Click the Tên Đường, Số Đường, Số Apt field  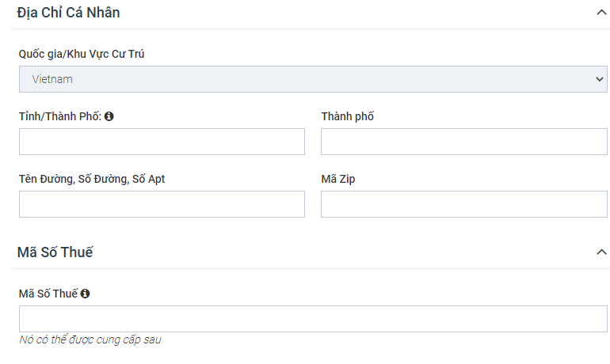point(162,204)
